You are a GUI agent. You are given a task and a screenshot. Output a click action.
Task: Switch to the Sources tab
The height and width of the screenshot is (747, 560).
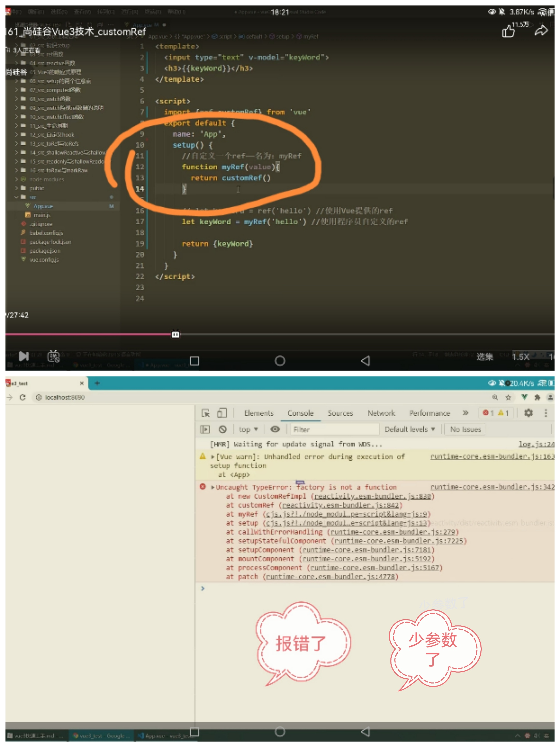click(x=340, y=413)
